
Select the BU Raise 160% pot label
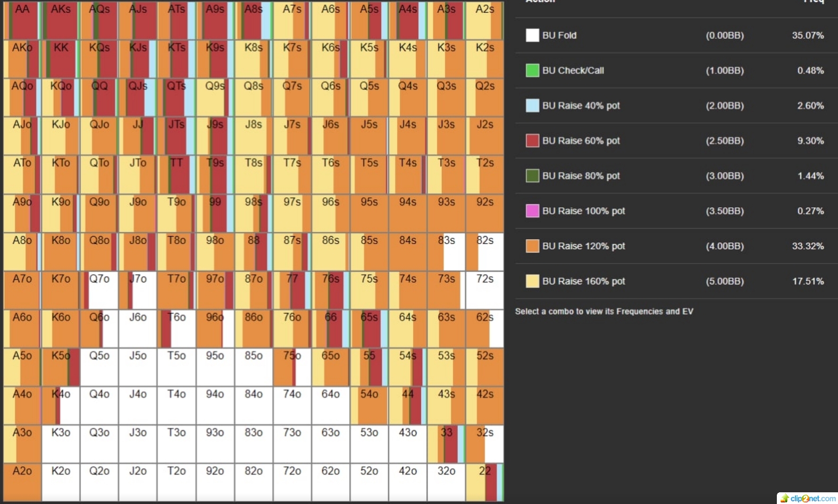[584, 281]
